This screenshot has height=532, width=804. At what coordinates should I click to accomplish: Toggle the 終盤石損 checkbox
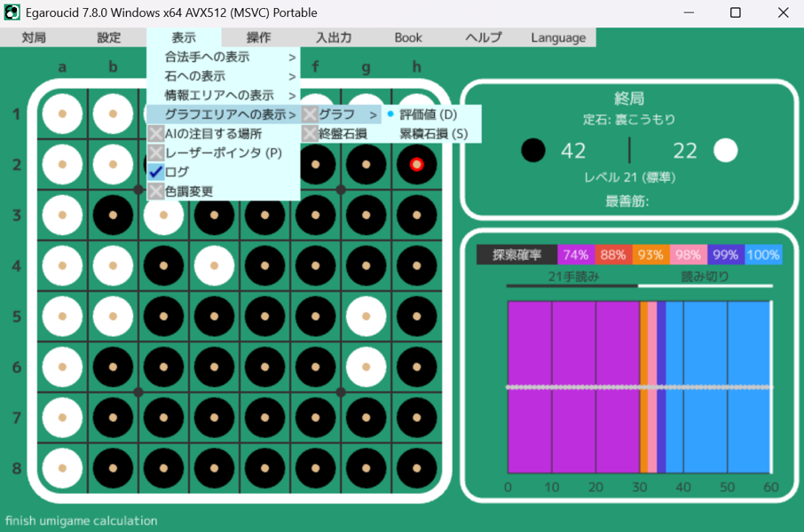click(310, 134)
